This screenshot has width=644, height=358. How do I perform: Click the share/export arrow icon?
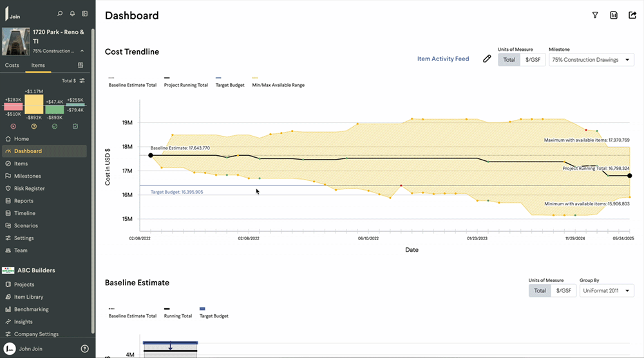(x=632, y=15)
